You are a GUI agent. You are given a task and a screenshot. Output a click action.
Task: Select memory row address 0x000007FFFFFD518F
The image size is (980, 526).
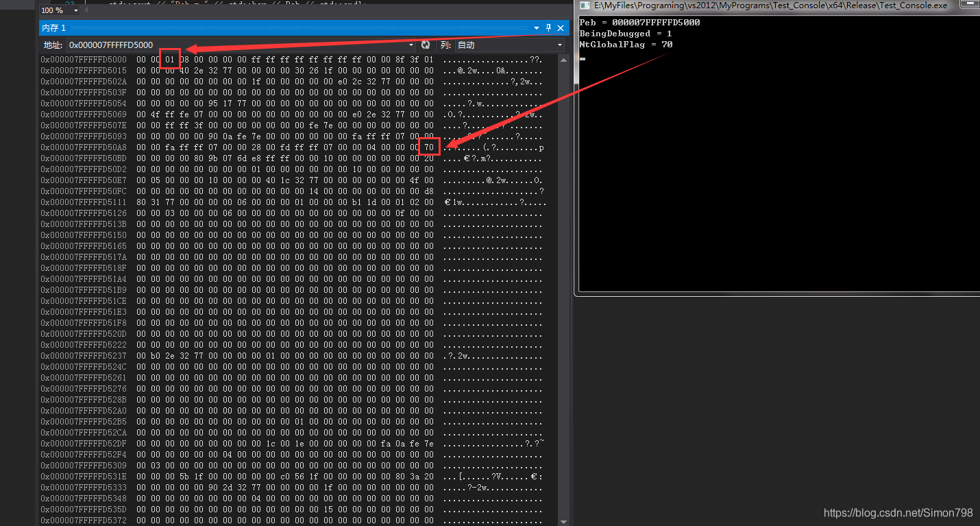[x=84, y=268]
